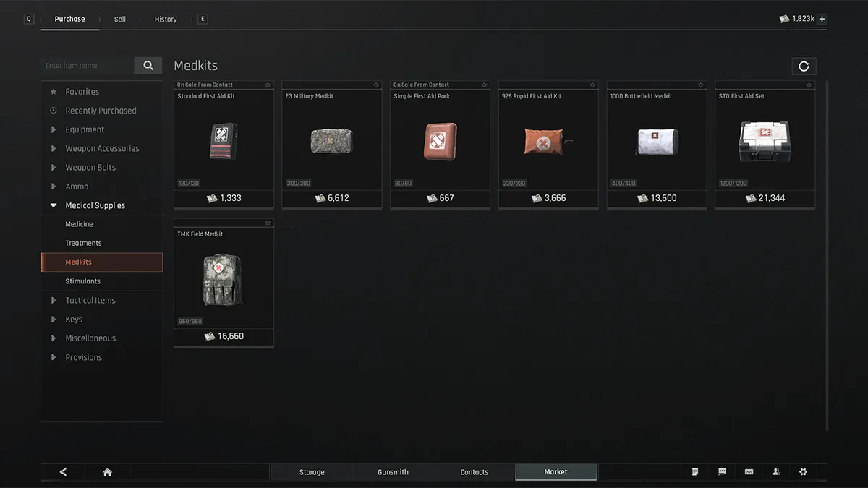Switch to the Sell tab

pyautogui.click(x=120, y=19)
